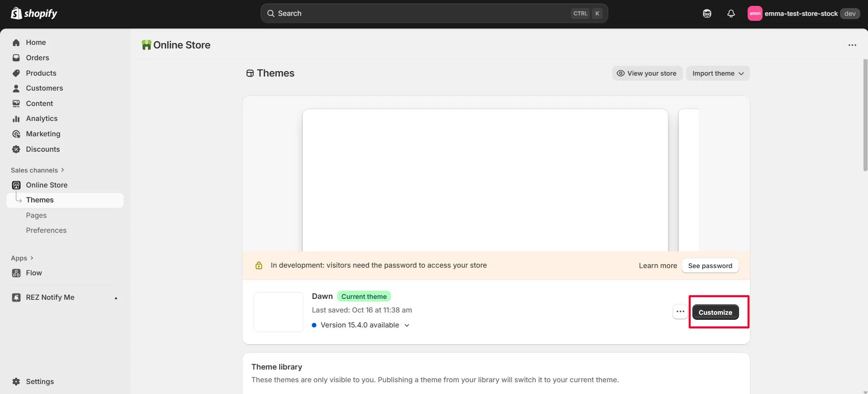The image size is (868, 394).
Task: Select Themes in the sidebar
Action: (65, 200)
